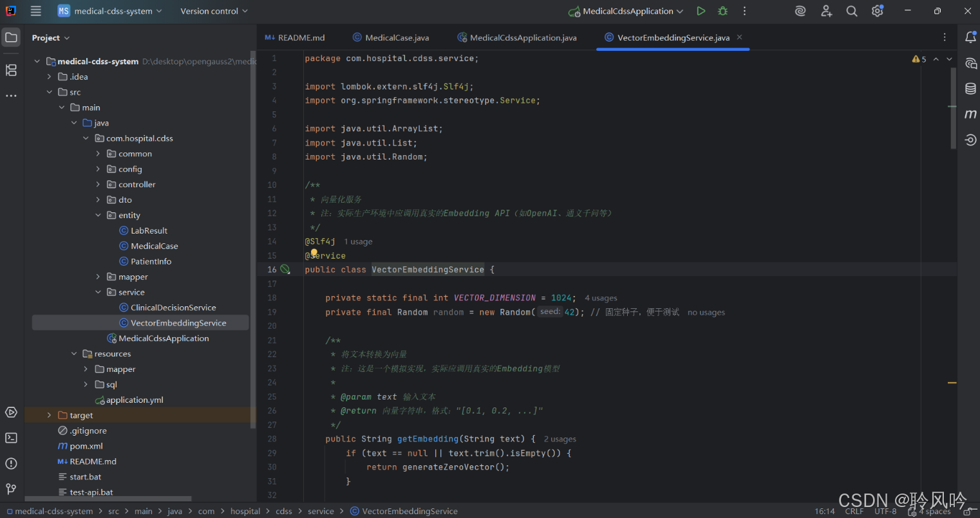
Task: Open the Git tool window
Action: click(11, 489)
